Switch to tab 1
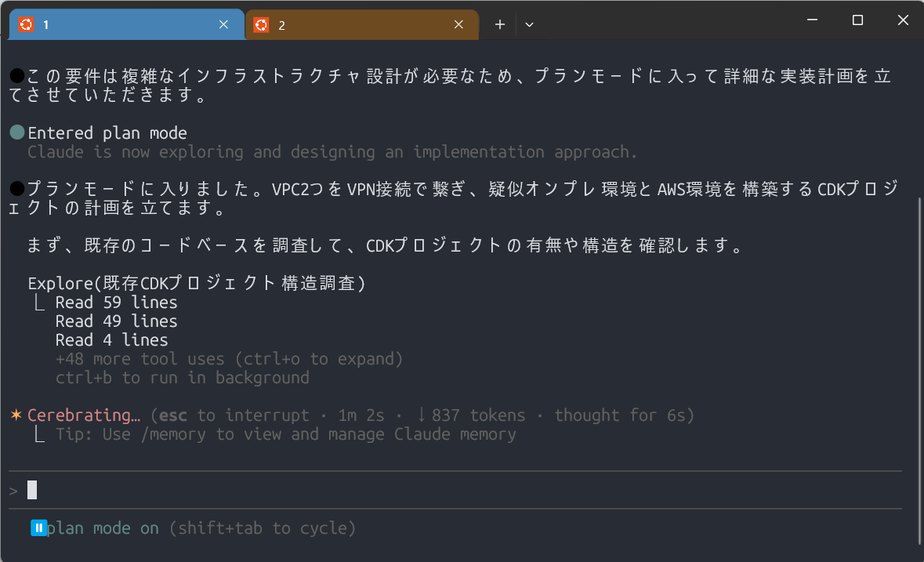 click(x=118, y=24)
